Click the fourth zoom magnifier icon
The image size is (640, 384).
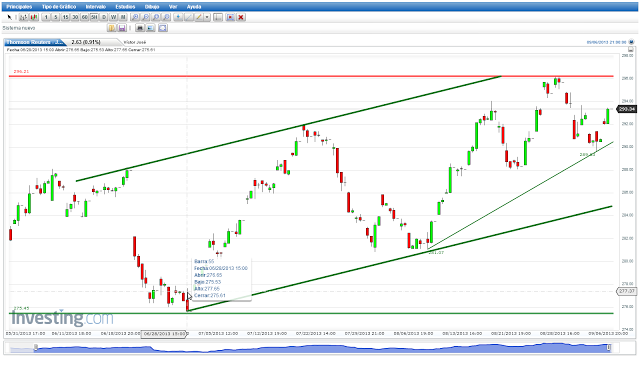point(166,17)
